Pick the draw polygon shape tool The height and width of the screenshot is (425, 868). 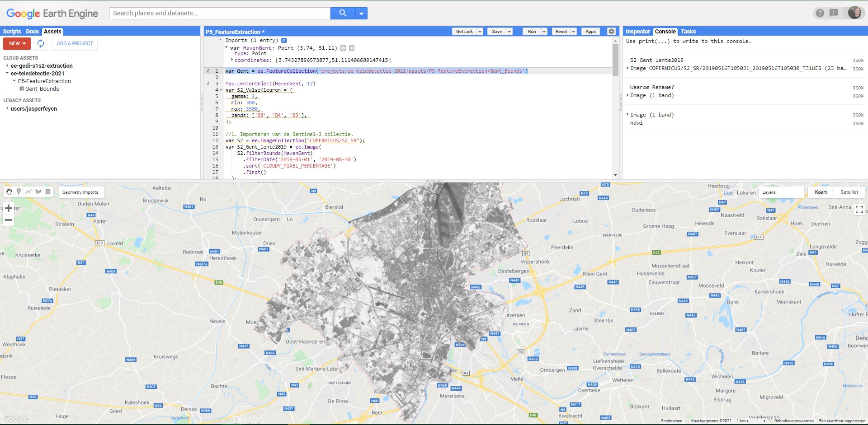pos(38,192)
